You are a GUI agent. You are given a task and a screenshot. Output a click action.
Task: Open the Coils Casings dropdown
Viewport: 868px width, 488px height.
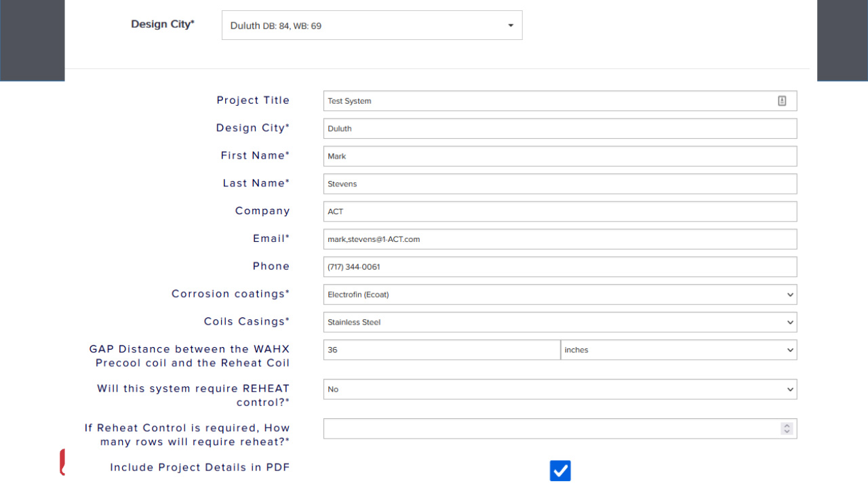pyautogui.click(x=560, y=322)
